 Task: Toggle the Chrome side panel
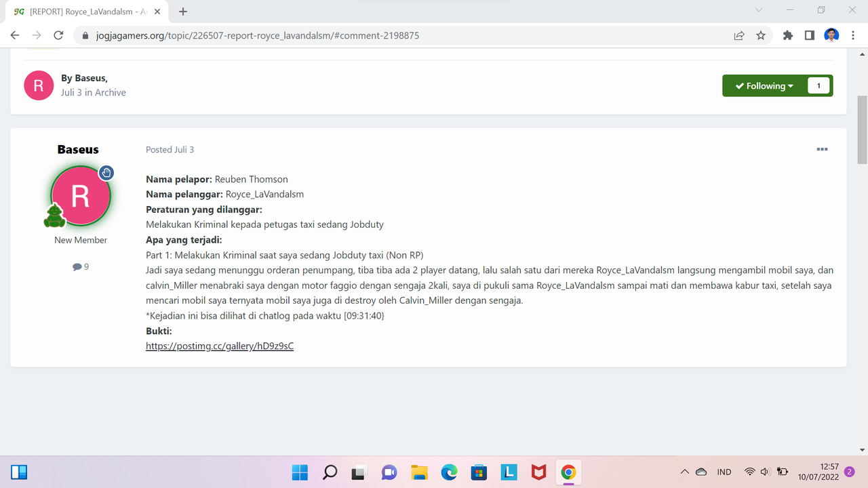tap(810, 35)
